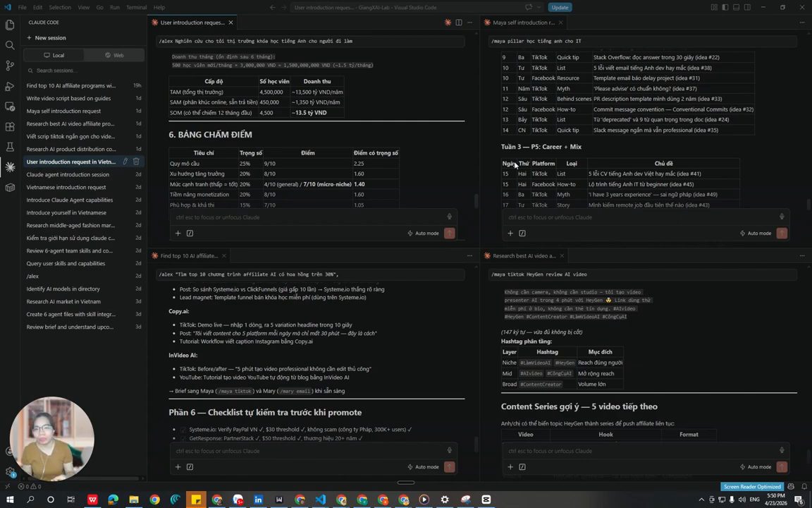Click scrollbar thumb of Maya self introduction pane
The height and width of the screenshot is (508, 812).
point(808,205)
